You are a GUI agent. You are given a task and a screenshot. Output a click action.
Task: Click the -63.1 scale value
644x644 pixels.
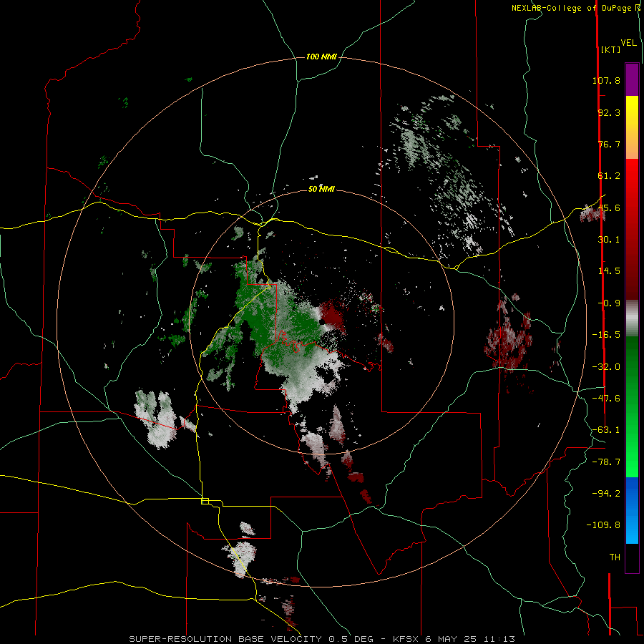coord(606,430)
